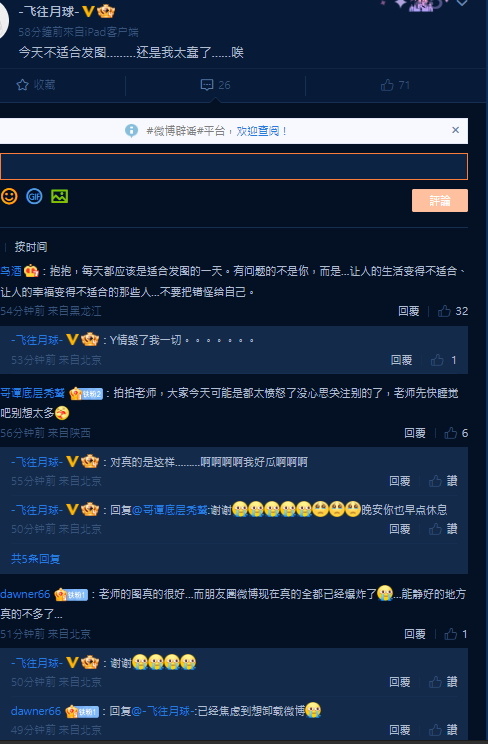Click the orange 評論 submit button
The image size is (488, 744).
pos(440,200)
